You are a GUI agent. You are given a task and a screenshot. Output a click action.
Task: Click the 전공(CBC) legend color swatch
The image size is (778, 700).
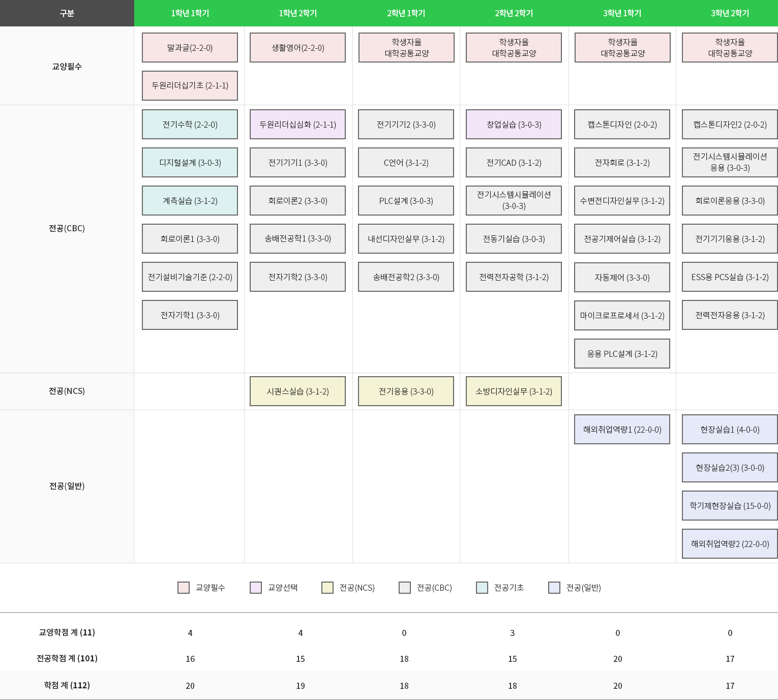(x=405, y=588)
